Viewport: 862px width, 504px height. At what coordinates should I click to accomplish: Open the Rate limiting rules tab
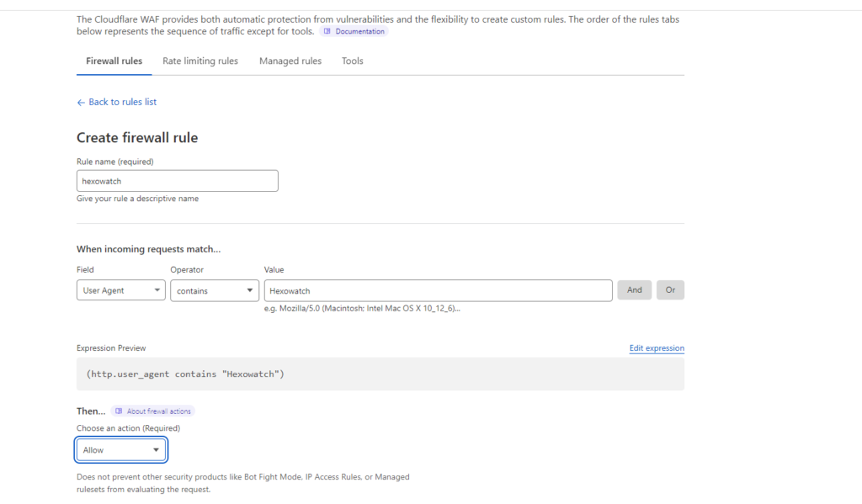tap(200, 61)
